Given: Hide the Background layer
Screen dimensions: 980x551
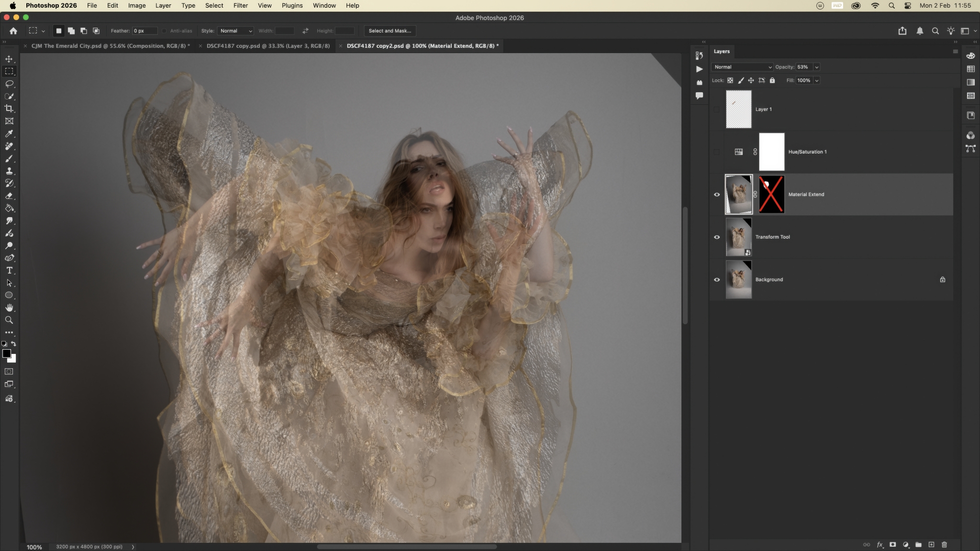Looking at the screenshot, I should coord(717,280).
